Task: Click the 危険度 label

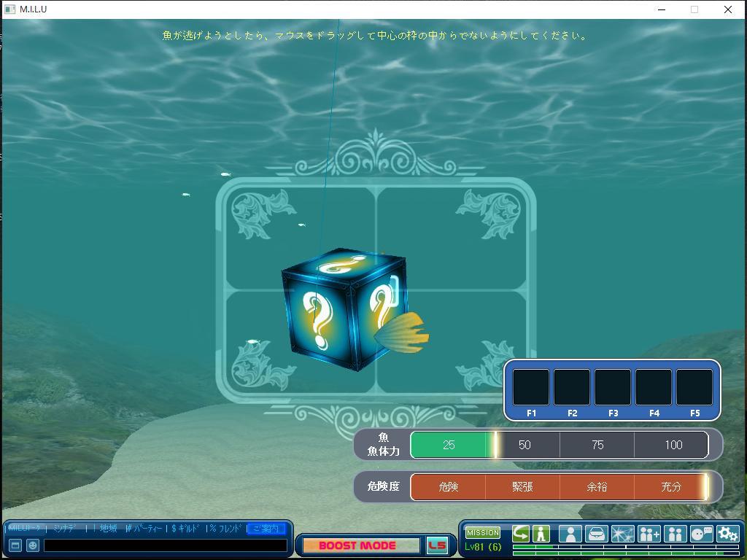Action: coord(383,486)
